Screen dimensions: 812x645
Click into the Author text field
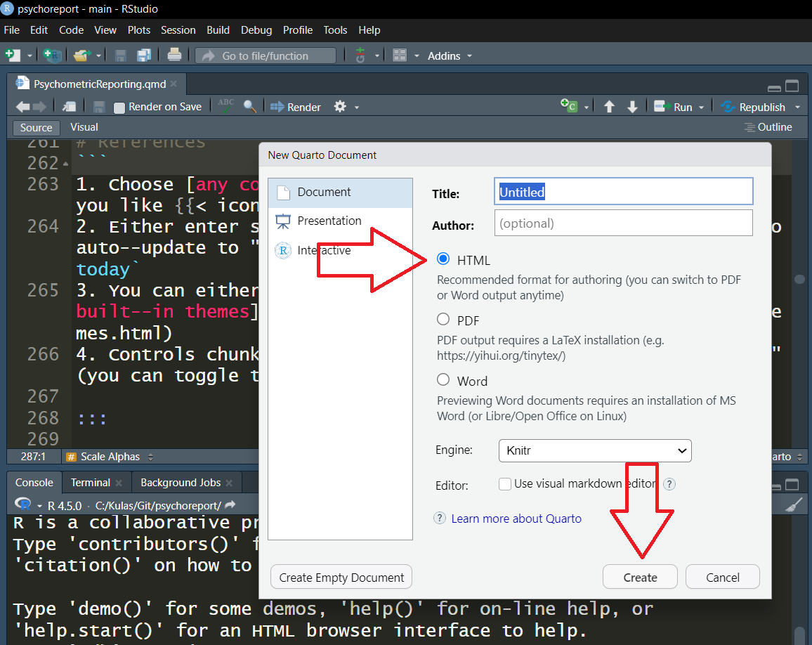point(623,223)
